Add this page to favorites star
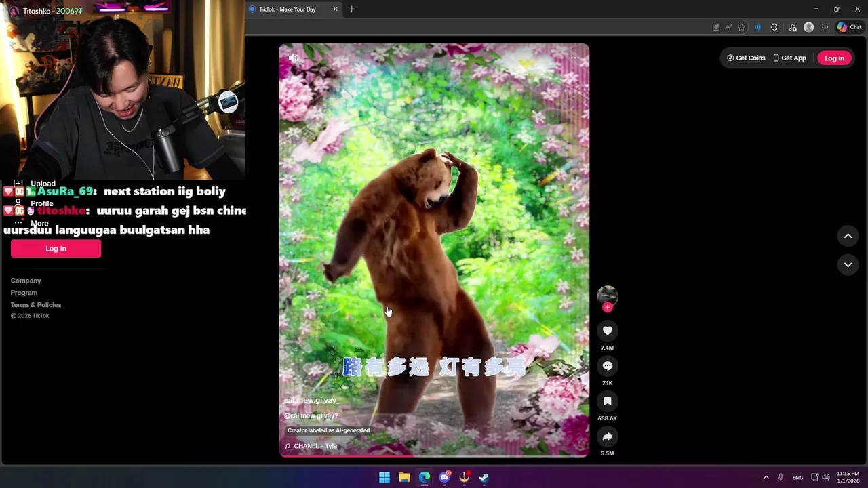Image resolution: width=868 pixels, height=488 pixels. coord(742,27)
